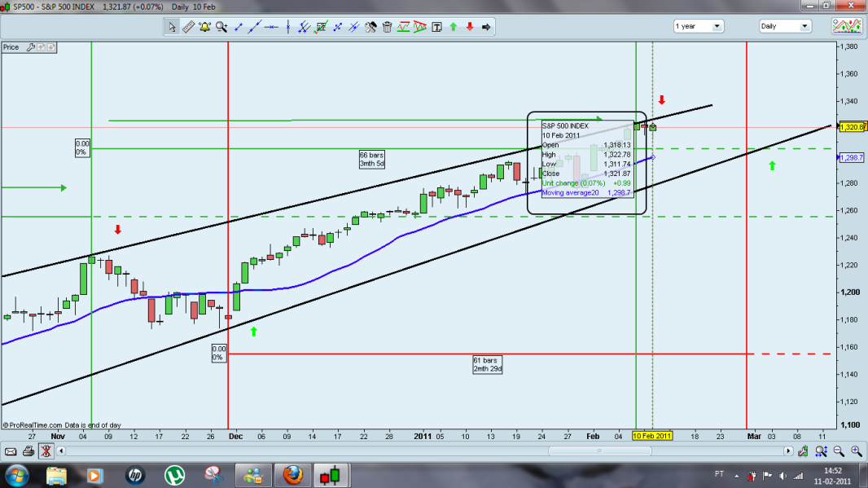Toggle the crossed-out red cursor button
Screen dimensions: 868x488
pyautogui.click(x=46, y=451)
